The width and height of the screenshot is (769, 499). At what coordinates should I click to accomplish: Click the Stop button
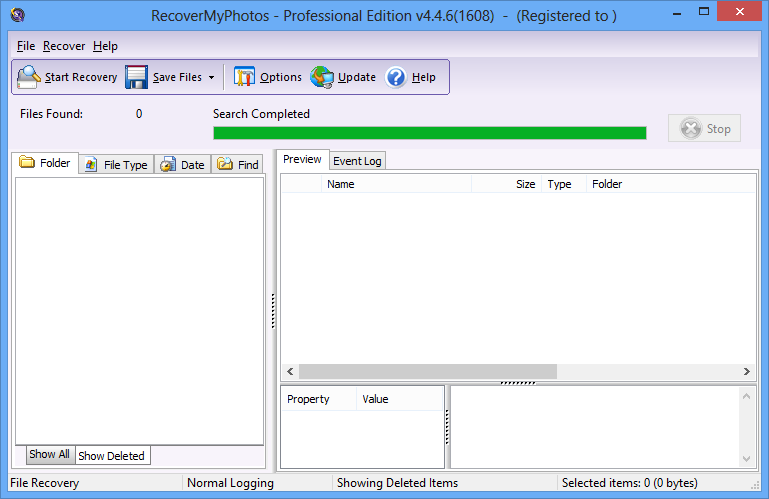(704, 129)
